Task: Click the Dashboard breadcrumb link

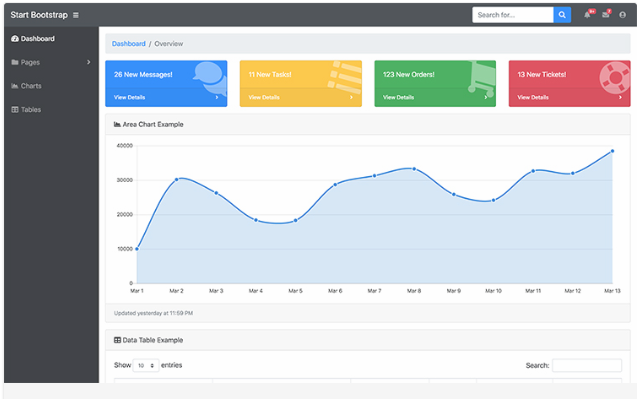Action: click(129, 43)
